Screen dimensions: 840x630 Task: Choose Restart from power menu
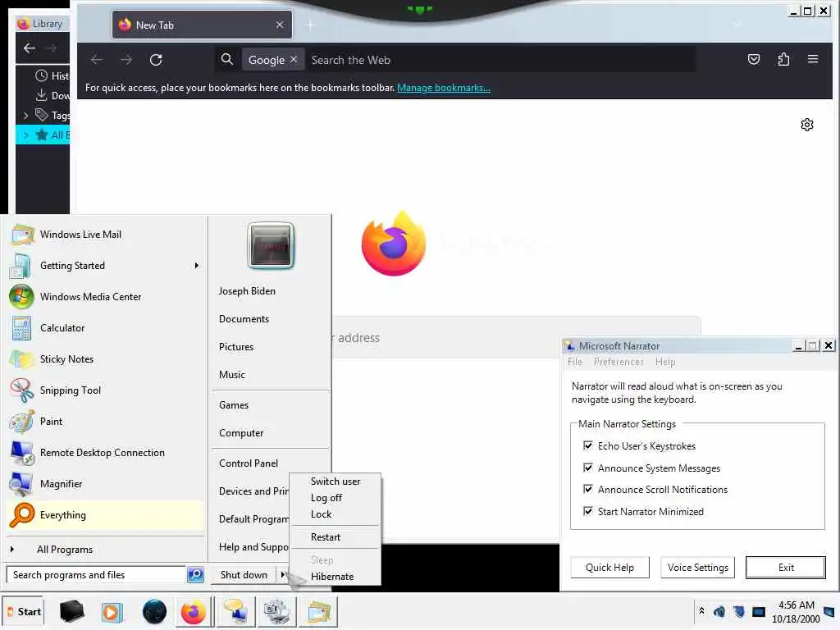pos(336,537)
